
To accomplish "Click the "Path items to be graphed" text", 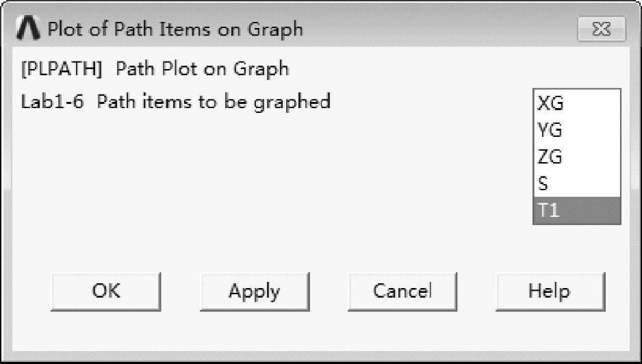I will tap(214, 102).
